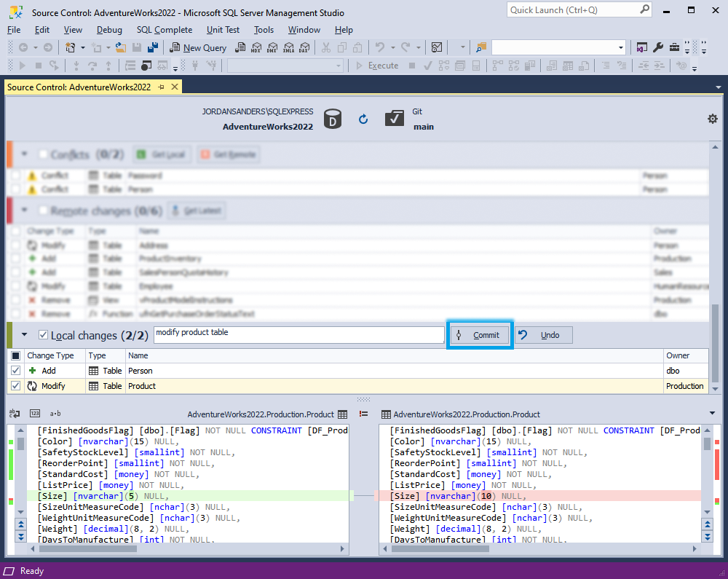728x579 pixels.
Task: Click the differences list icon between the diff panes
Action: point(363,414)
